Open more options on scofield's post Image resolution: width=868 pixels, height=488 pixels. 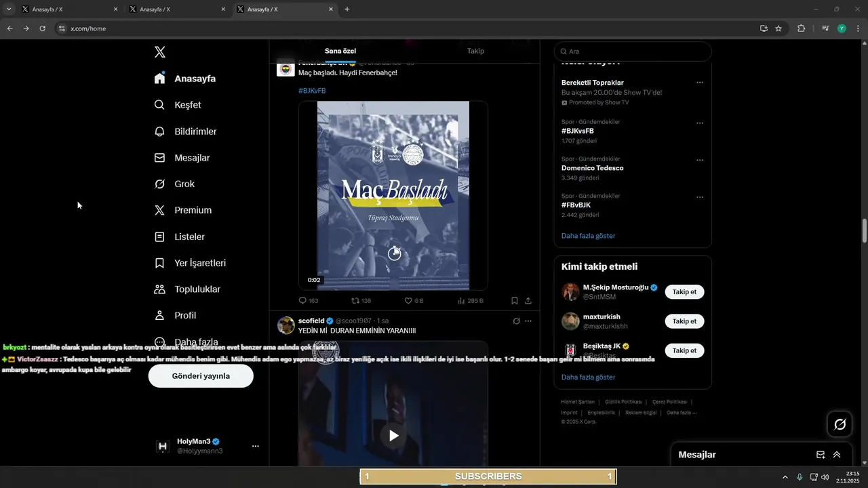click(528, 321)
